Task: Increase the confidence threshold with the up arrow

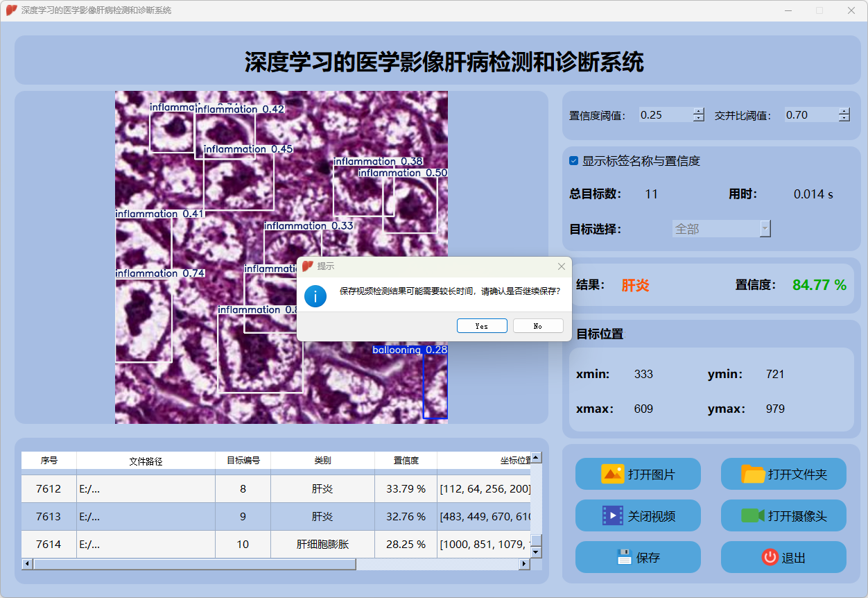Action: (698, 112)
